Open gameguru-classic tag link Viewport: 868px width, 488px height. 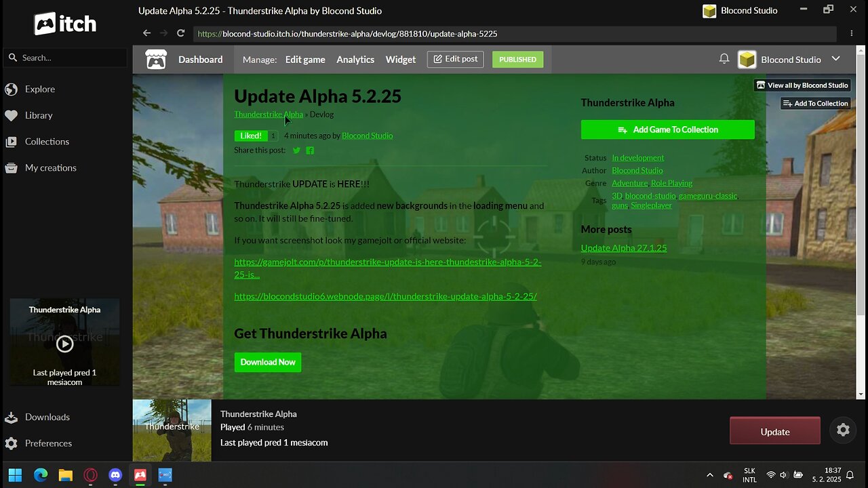tap(708, 196)
